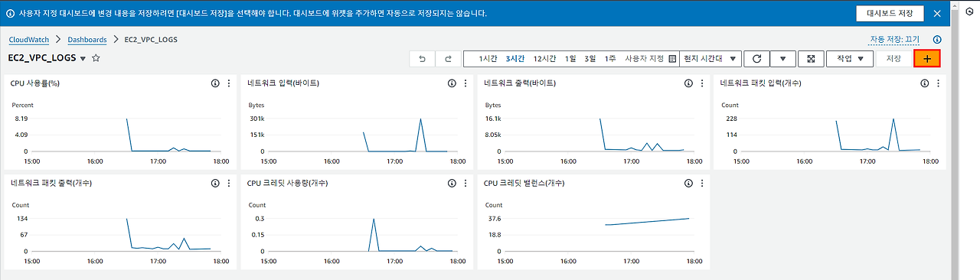The width and height of the screenshot is (980, 280).
Task: Click info icon on 네트워크 패킷 입력(개수) widget
Action: tap(924, 83)
